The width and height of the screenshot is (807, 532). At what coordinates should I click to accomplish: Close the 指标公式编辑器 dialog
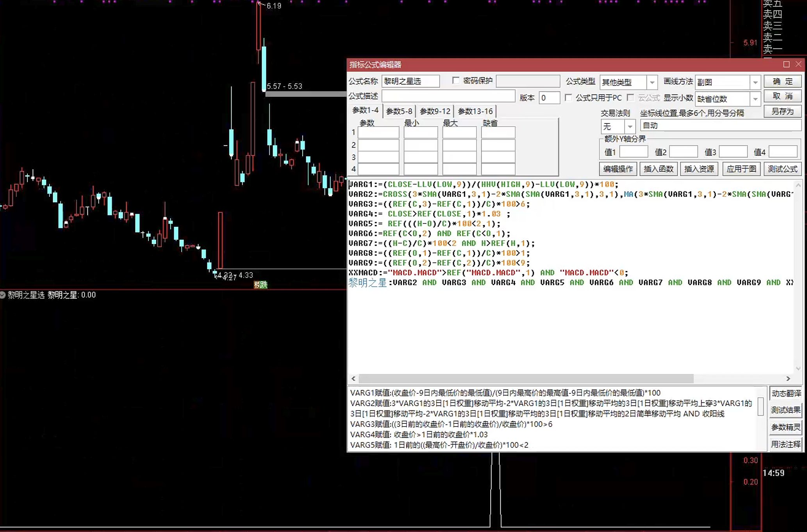(x=798, y=64)
